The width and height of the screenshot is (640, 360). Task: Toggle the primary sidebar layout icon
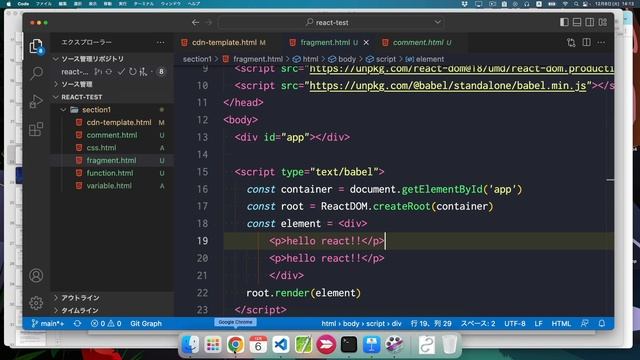[x=564, y=22]
